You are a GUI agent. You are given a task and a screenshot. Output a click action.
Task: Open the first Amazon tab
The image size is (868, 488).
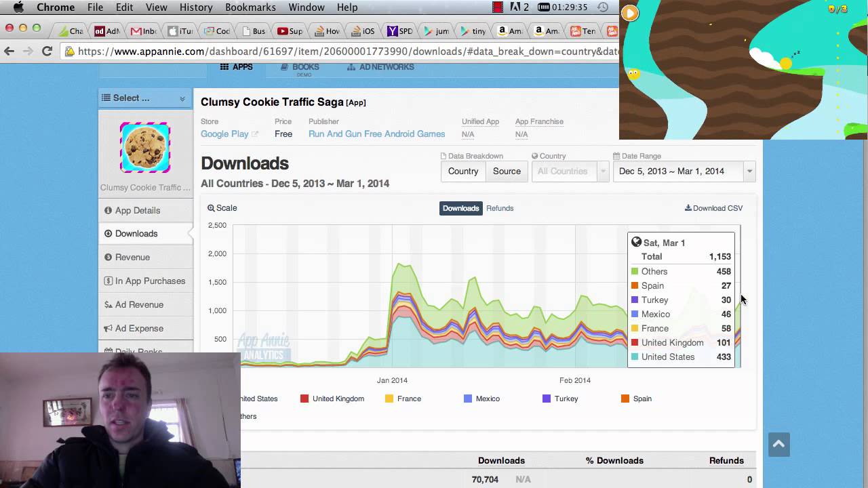(x=510, y=30)
